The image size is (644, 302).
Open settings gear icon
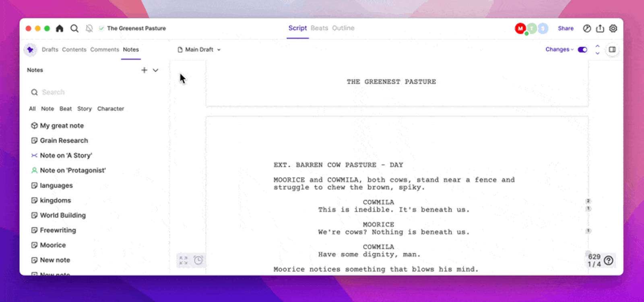(613, 28)
